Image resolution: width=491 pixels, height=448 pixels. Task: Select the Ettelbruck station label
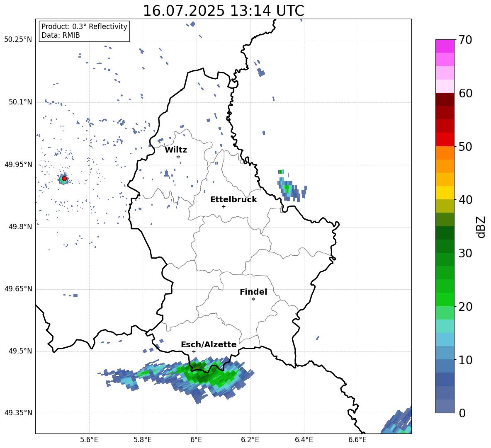(x=233, y=200)
